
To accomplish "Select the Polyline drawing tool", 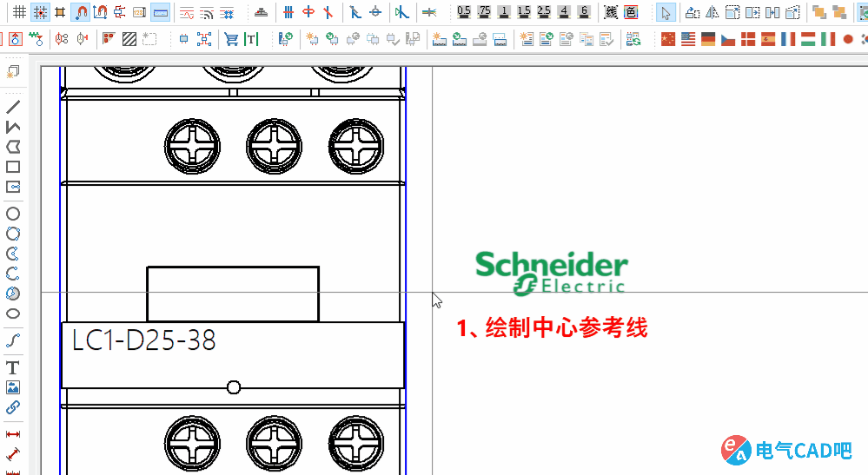I will coord(13,127).
